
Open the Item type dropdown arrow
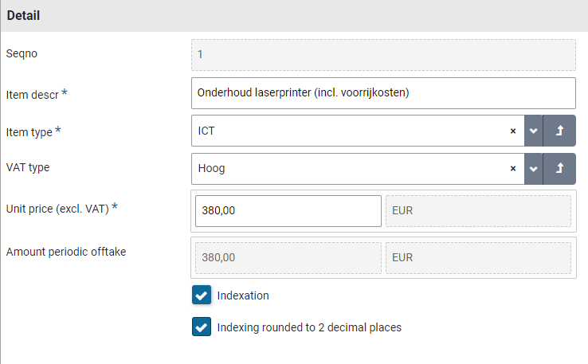pyautogui.click(x=534, y=131)
